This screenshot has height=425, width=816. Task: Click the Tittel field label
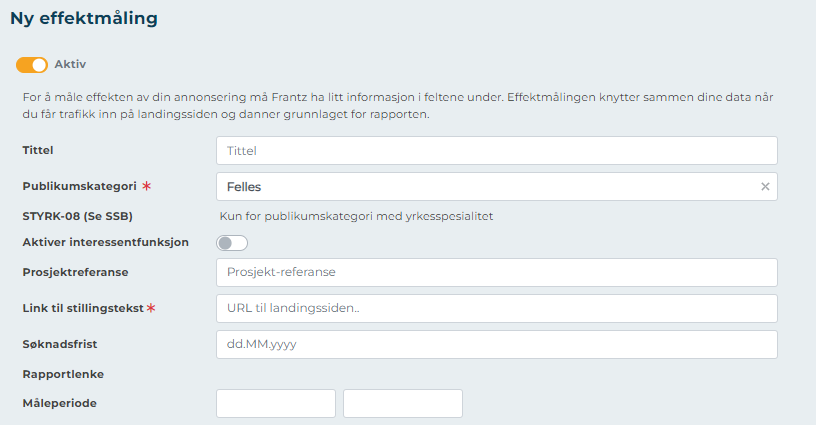click(38, 151)
